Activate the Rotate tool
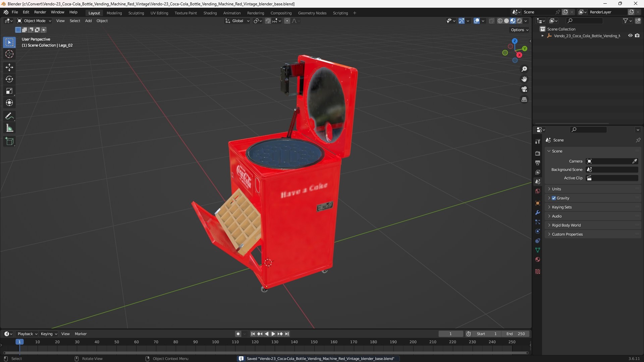The height and width of the screenshot is (362, 644). pyautogui.click(x=9, y=79)
